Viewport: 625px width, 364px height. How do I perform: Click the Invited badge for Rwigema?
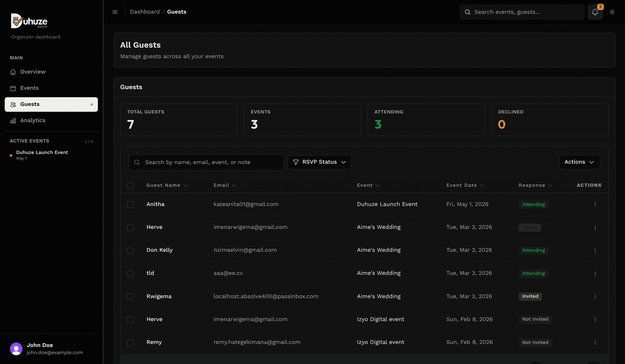click(530, 296)
